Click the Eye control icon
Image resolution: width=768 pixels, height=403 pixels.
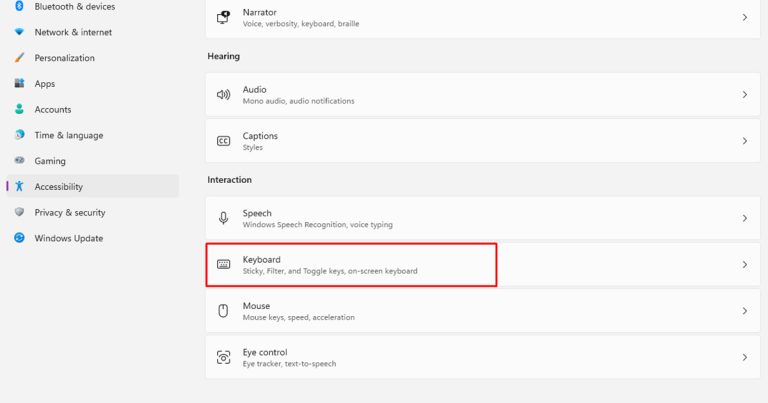223,357
